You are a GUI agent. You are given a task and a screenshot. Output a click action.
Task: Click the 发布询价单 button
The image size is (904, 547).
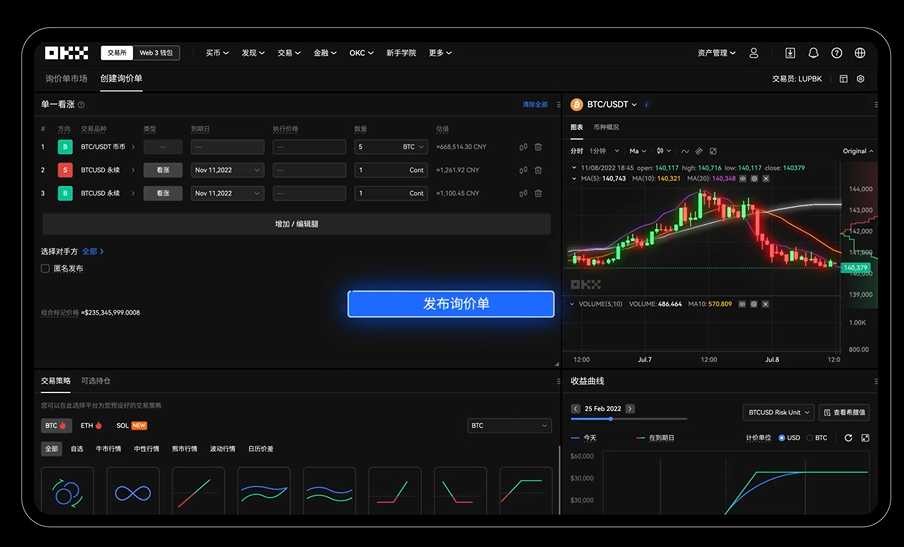(x=451, y=304)
